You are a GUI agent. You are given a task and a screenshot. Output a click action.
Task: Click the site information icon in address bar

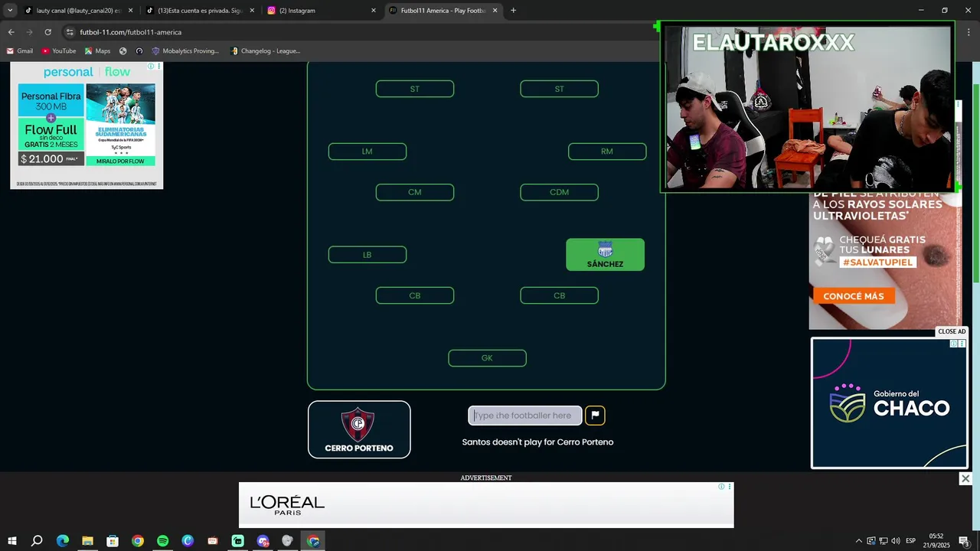70,32
